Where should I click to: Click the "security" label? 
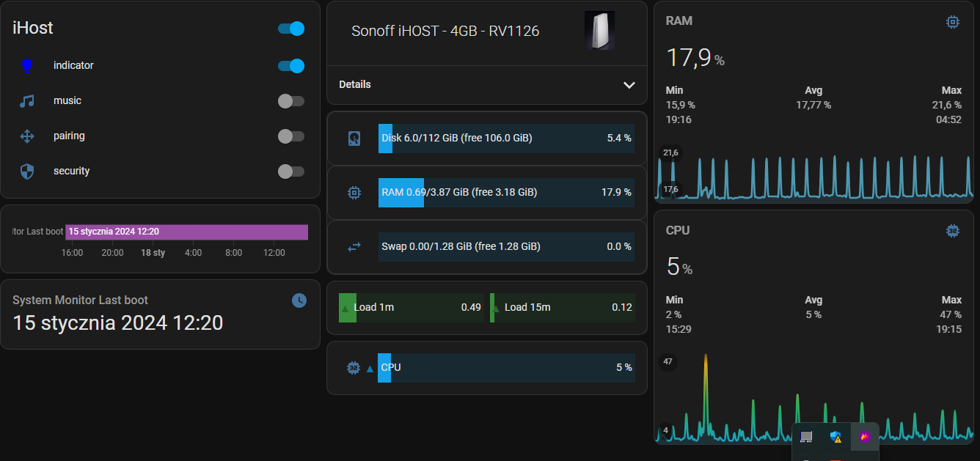click(x=71, y=172)
